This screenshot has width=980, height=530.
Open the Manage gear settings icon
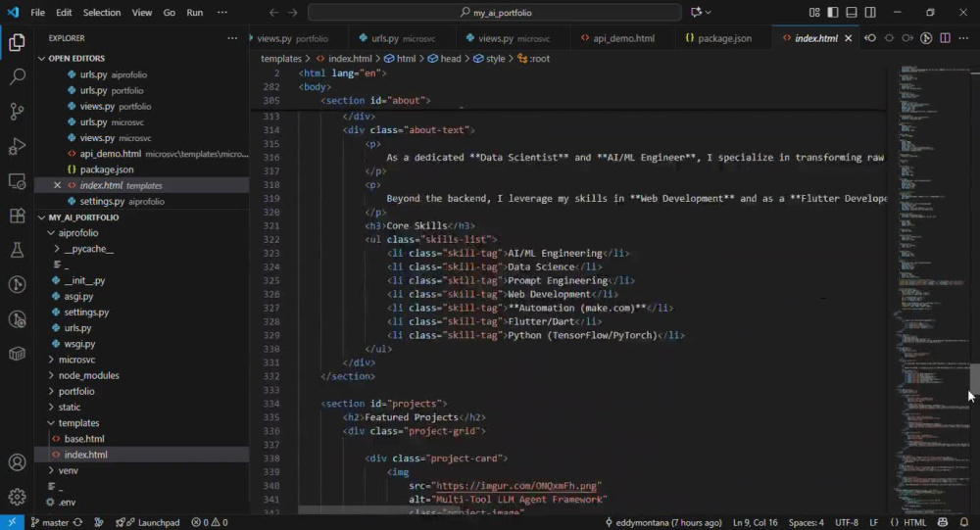pos(17,497)
